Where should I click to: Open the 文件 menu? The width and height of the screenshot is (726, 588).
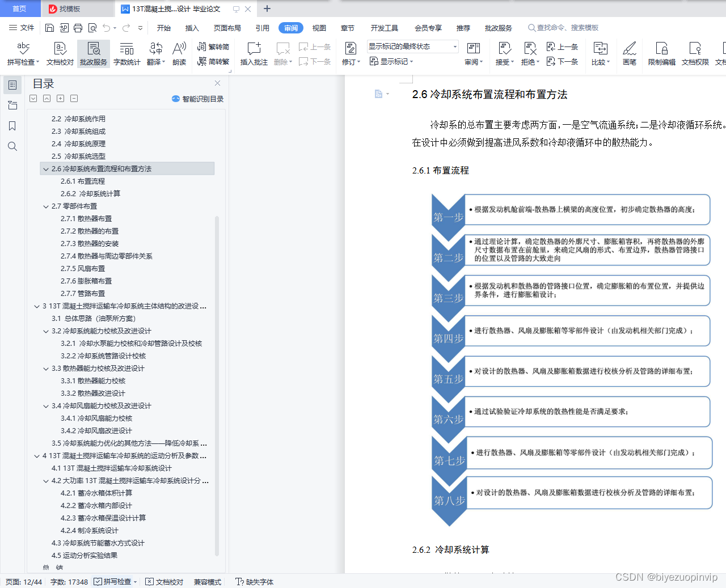[22, 28]
